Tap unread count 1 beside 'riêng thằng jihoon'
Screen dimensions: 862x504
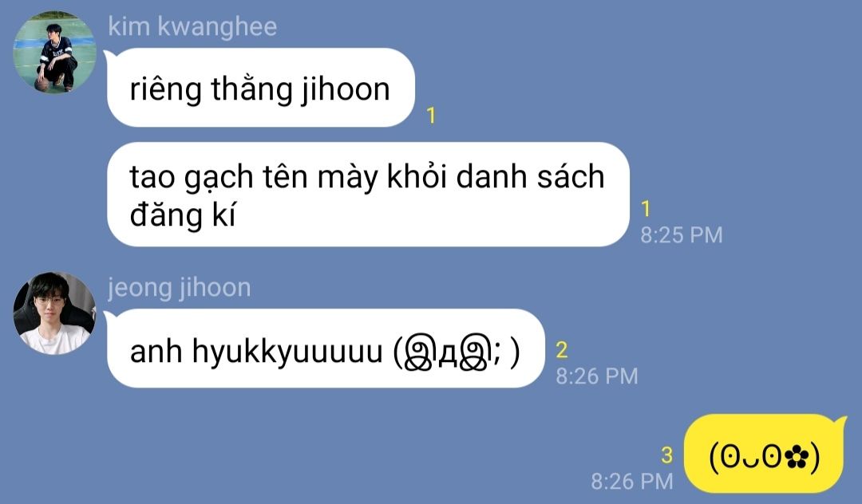[x=431, y=116]
